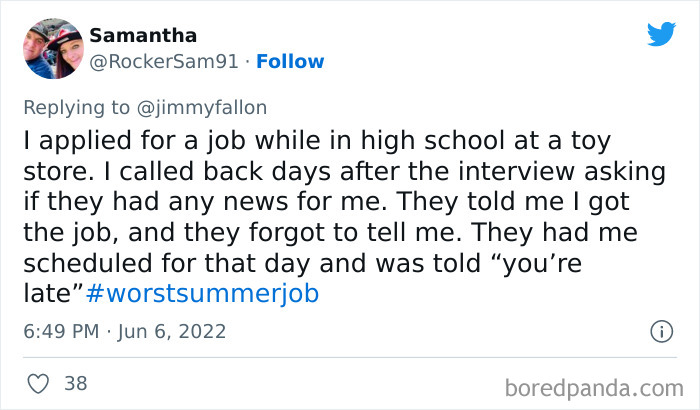Open the circled info icon

point(660,330)
